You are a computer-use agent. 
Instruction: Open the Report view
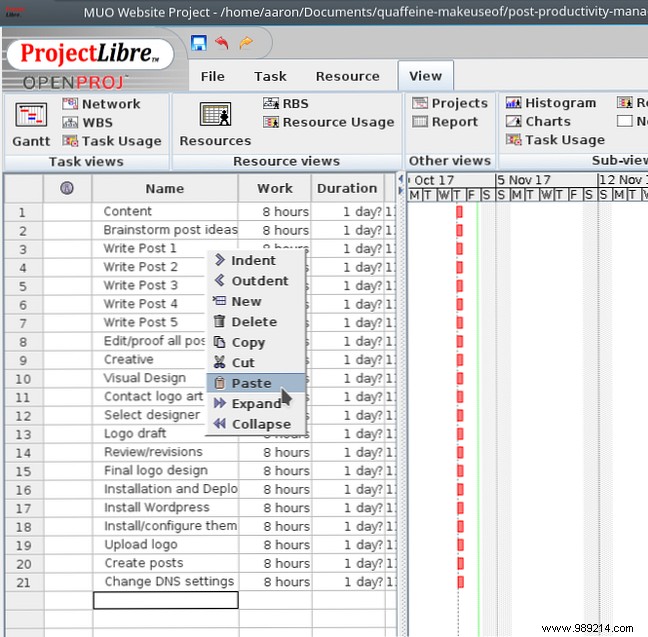(445, 122)
